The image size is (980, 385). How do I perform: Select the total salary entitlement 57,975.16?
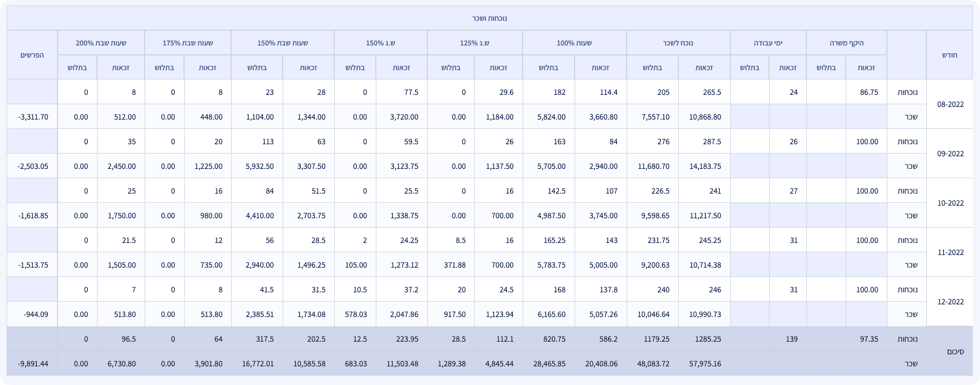704,364
